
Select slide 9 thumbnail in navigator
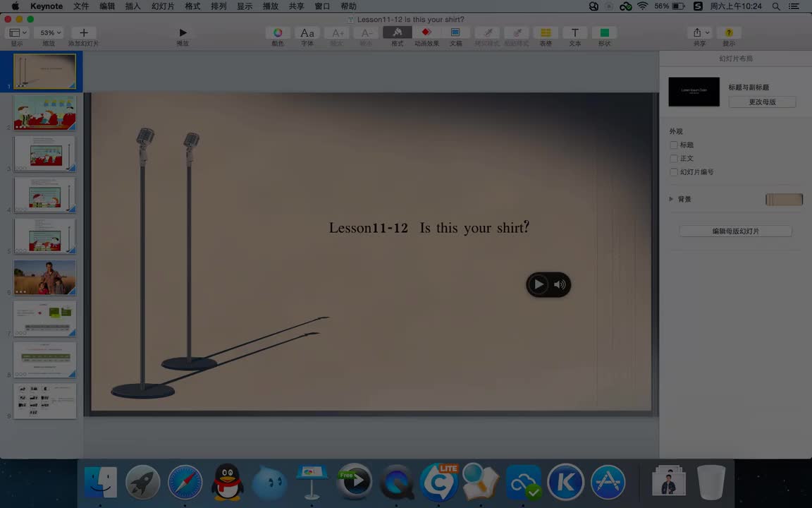[44, 401]
